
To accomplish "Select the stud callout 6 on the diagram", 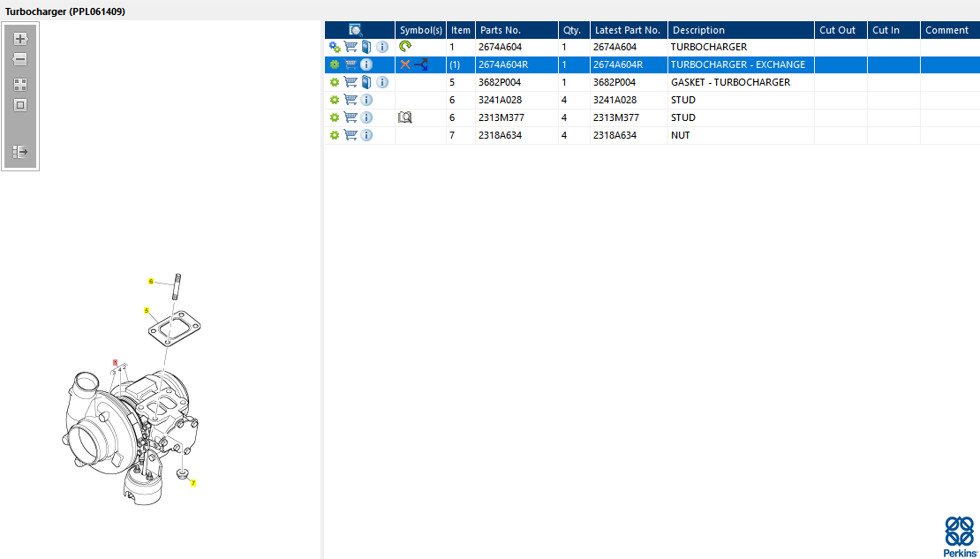I will (151, 282).
